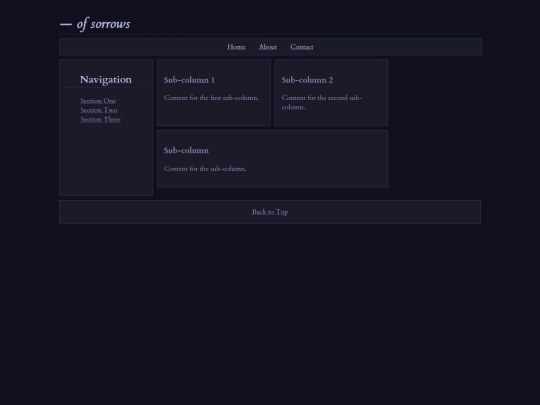
Task: Jump to Section One in sidebar
Action: coord(98,101)
